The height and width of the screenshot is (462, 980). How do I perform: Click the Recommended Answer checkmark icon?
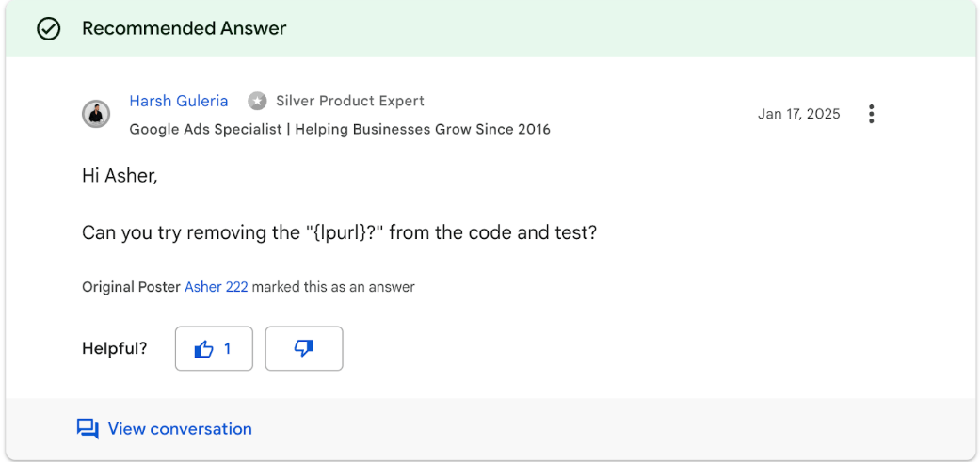point(48,29)
